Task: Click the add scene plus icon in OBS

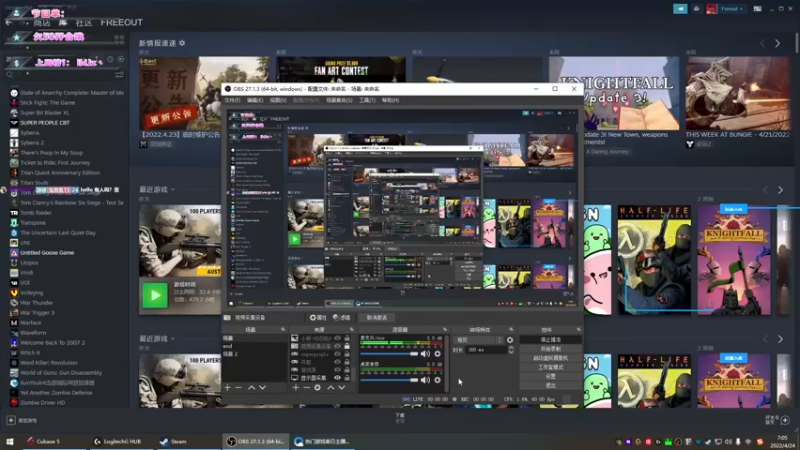Action: [x=228, y=388]
